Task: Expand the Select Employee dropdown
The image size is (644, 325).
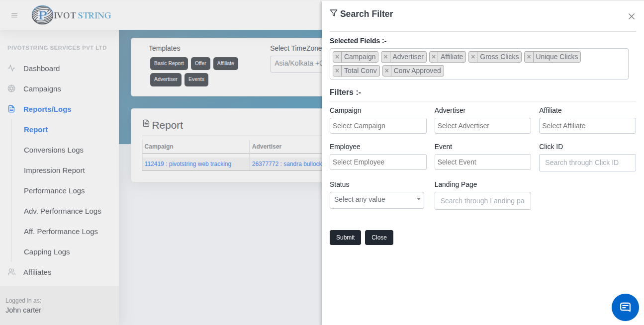Action: pos(378,162)
